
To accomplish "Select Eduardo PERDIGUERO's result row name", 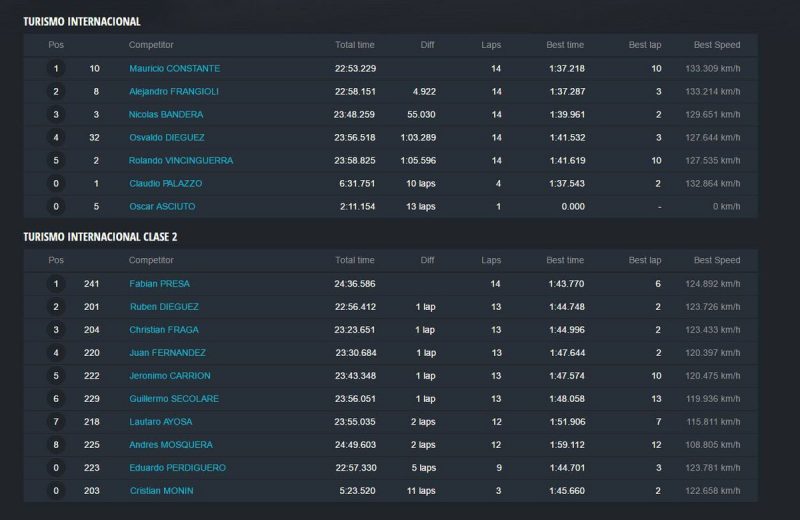I will pos(177,468).
